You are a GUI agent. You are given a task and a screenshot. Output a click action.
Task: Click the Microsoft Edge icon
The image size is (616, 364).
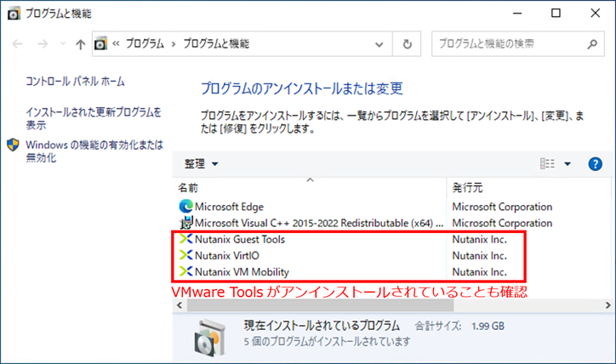point(185,206)
